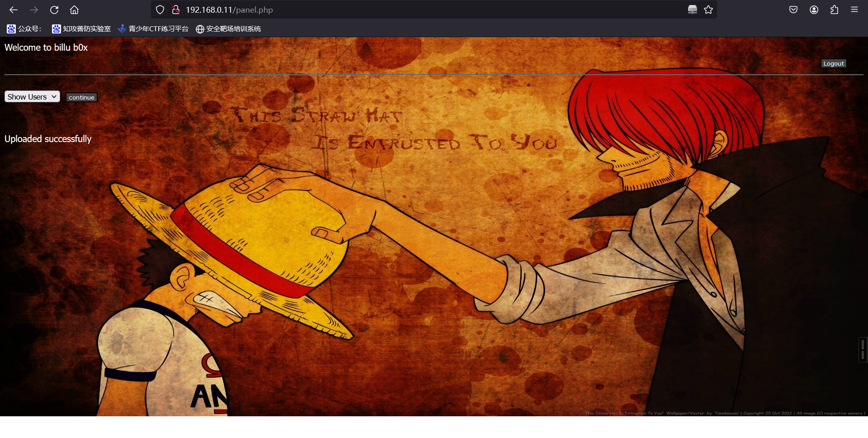Log out using the Logout button
This screenshot has height=438, width=868.
point(834,64)
